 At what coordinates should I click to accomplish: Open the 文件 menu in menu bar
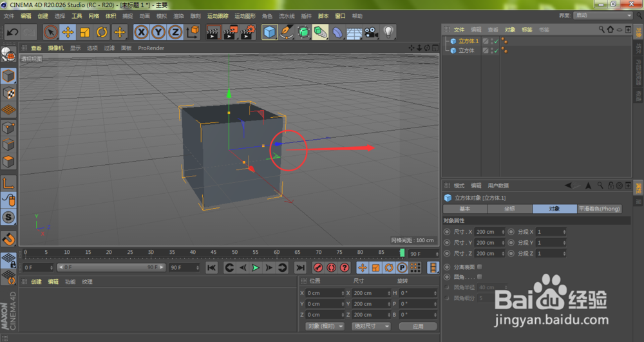[x=8, y=16]
